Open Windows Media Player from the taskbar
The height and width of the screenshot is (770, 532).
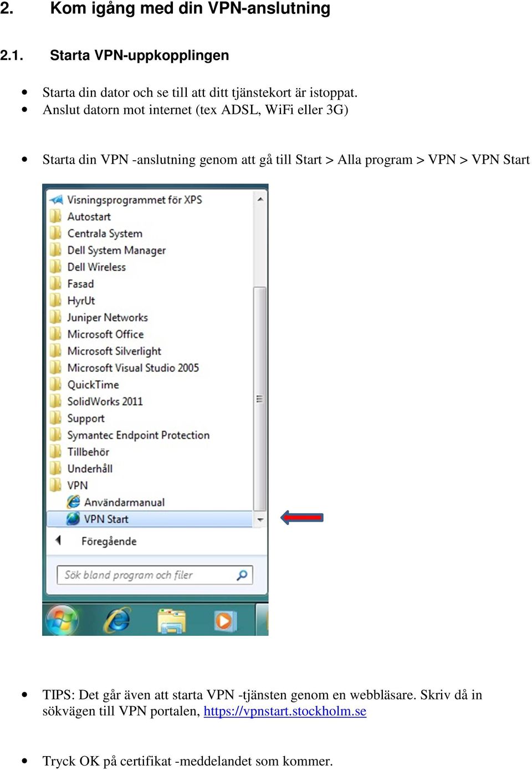tap(225, 620)
